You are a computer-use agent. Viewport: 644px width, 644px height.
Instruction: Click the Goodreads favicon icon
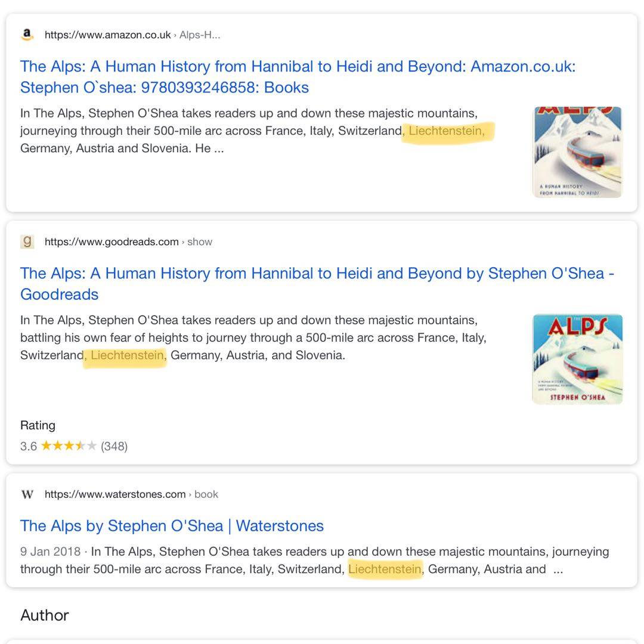pyautogui.click(x=27, y=241)
